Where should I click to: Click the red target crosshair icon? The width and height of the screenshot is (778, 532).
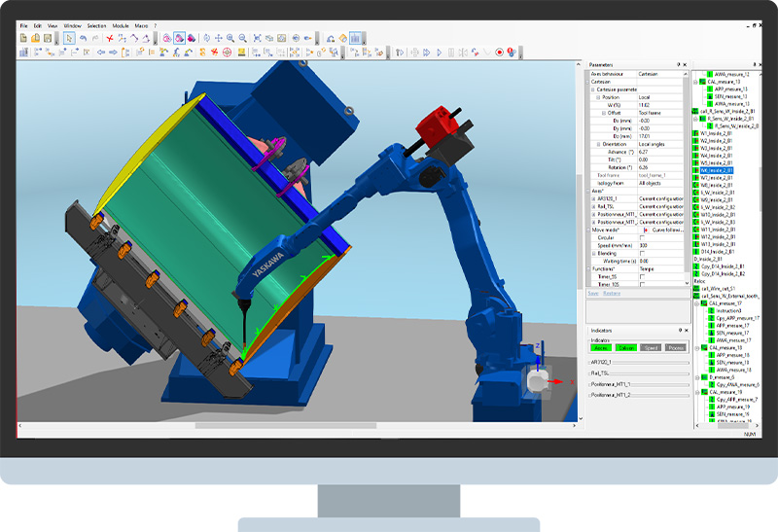[227, 52]
